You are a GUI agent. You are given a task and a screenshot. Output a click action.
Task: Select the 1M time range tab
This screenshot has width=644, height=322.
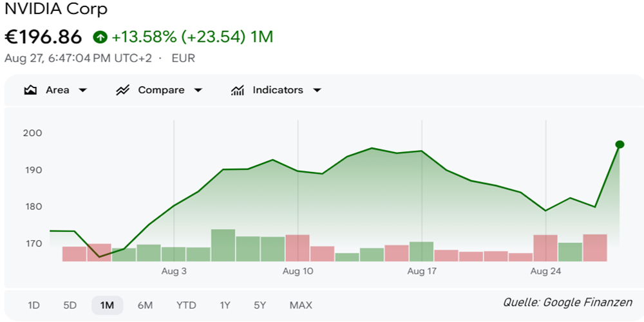pos(107,305)
